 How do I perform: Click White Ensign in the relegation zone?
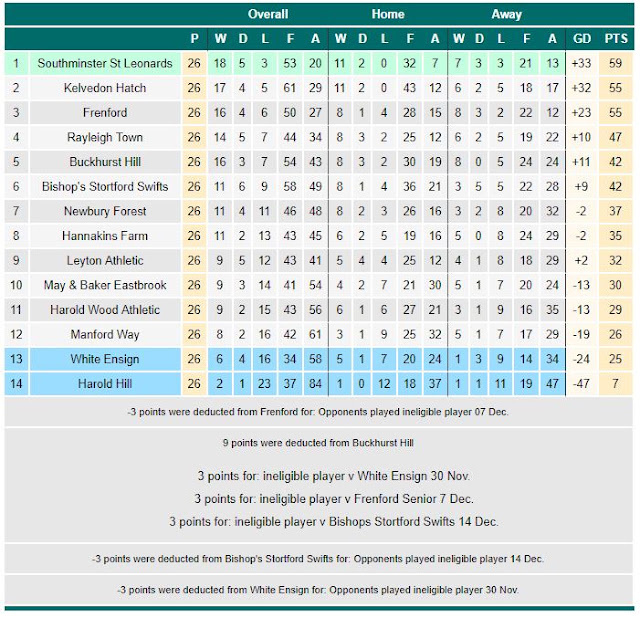tap(105, 359)
